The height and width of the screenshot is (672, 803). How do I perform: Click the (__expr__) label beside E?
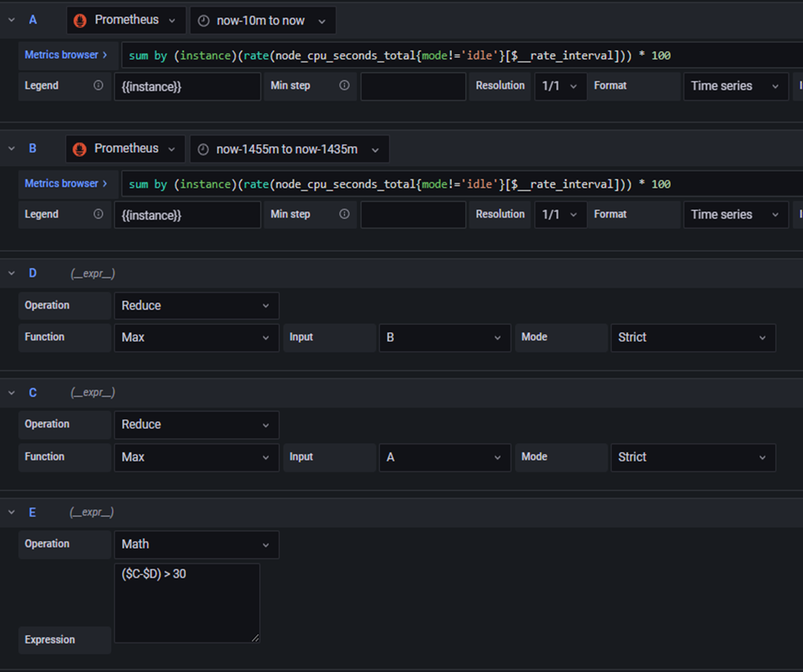(92, 512)
